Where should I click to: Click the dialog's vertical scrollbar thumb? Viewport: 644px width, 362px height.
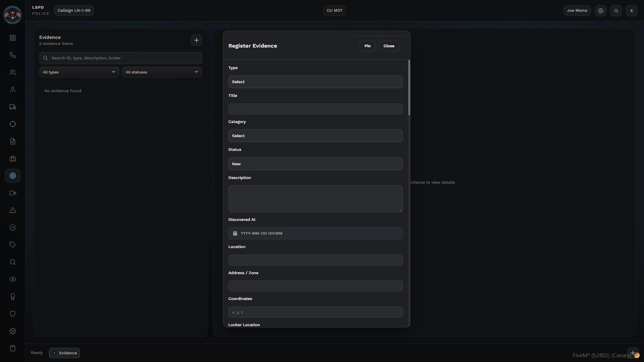pos(409,88)
